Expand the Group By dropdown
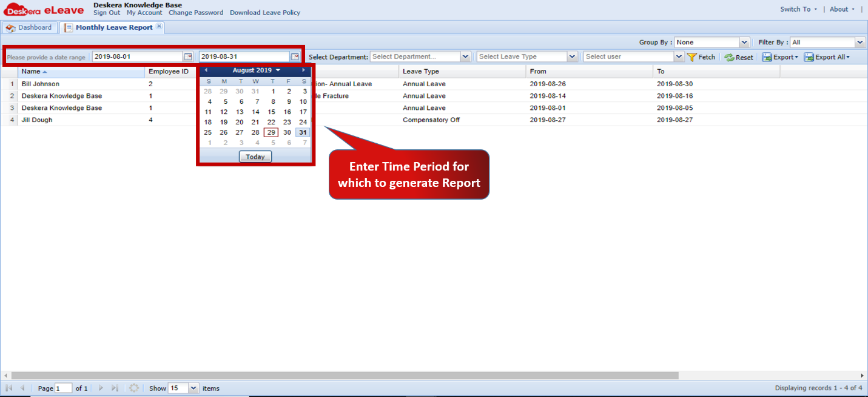 (x=744, y=42)
